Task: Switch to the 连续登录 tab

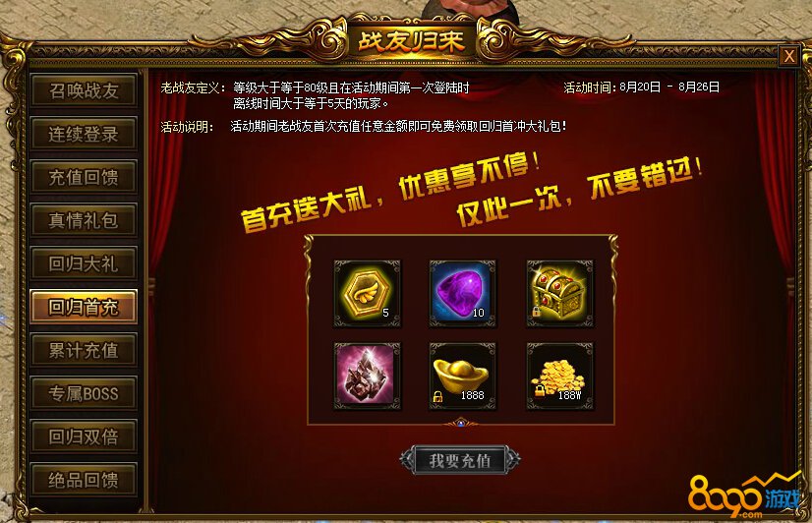Action: point(84,134)
